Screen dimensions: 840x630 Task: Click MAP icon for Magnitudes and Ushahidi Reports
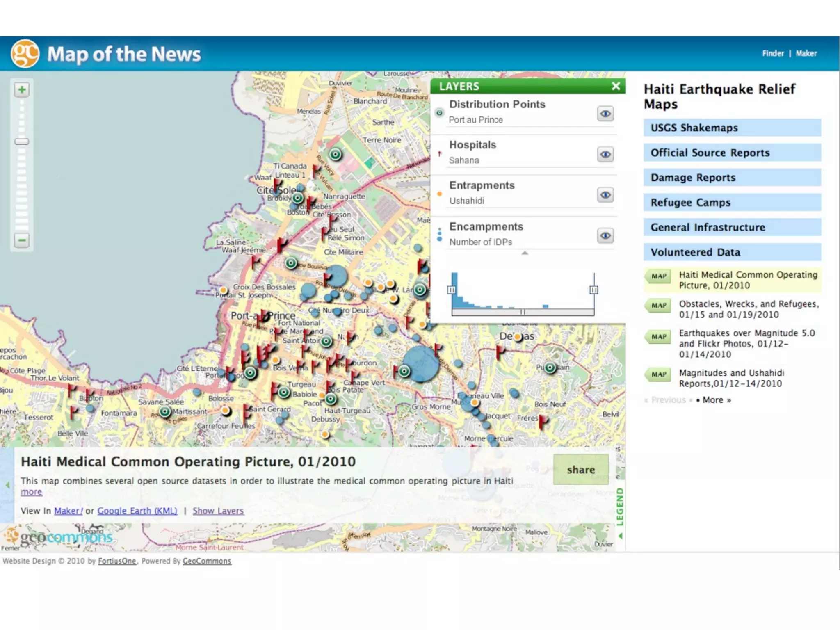659,374
